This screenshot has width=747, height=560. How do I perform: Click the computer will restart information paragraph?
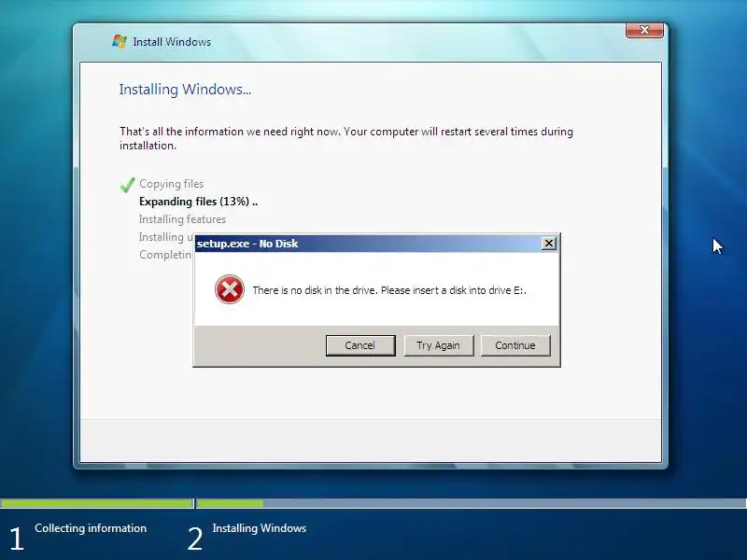[x=346, y=138]
